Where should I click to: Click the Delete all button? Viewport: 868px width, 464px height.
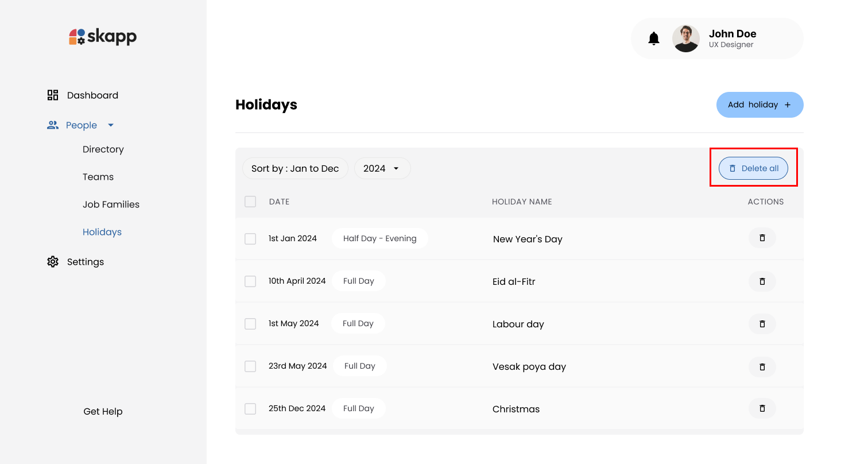[x=753, y=168]
